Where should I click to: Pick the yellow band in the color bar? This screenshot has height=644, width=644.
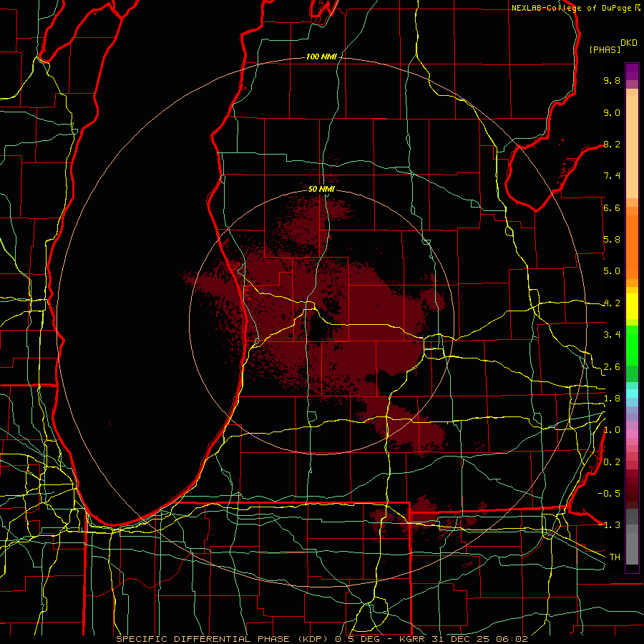point(632,306)
